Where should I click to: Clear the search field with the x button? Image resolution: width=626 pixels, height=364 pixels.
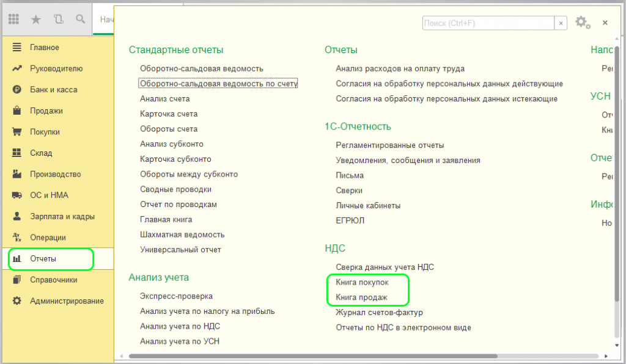[561, 23]
